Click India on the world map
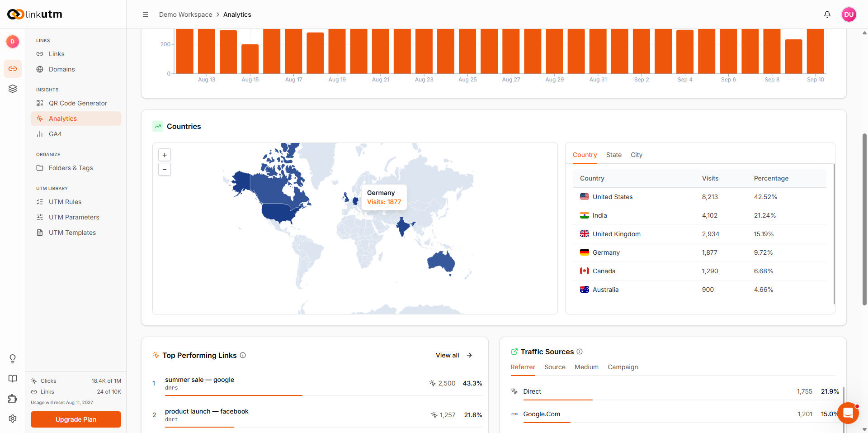 [402, 226]
